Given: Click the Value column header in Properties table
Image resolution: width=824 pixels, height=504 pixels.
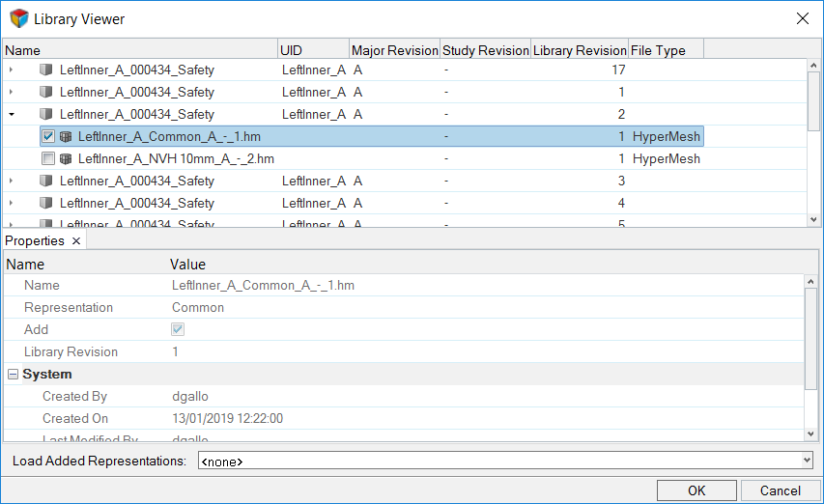Looking at the screenshot, I should pyautogui.click(x=187, y=265).
